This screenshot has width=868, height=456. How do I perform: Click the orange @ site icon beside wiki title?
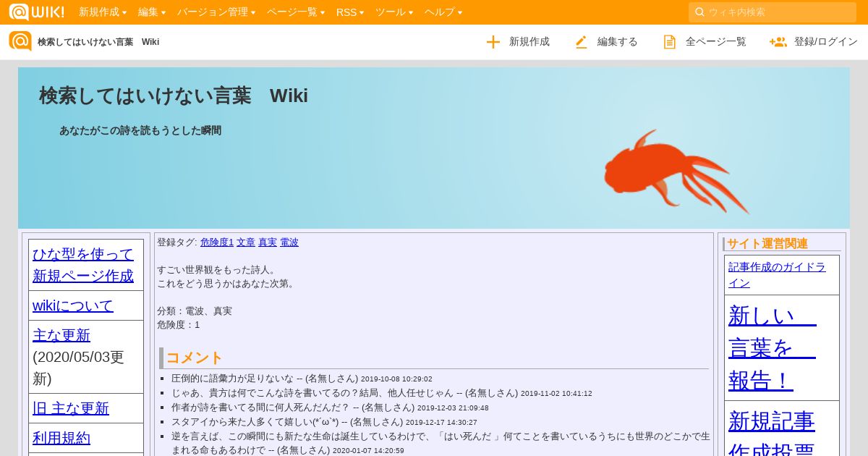(20, 41)
